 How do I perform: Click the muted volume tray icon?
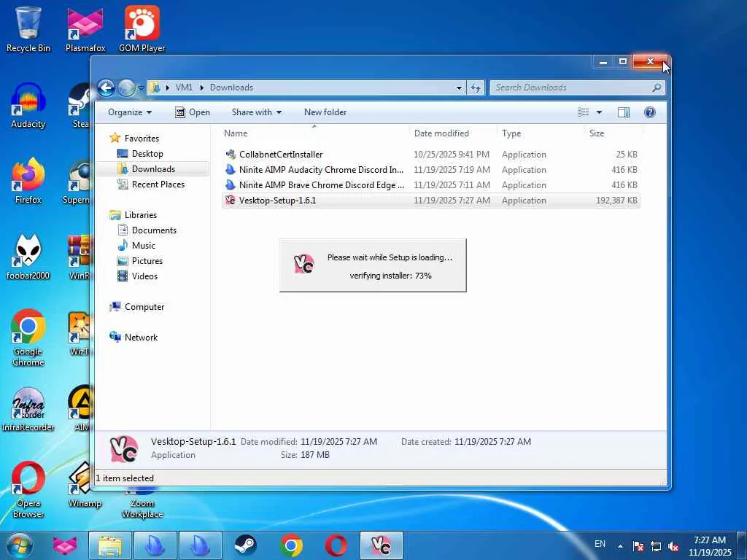(x=673, y=546)
